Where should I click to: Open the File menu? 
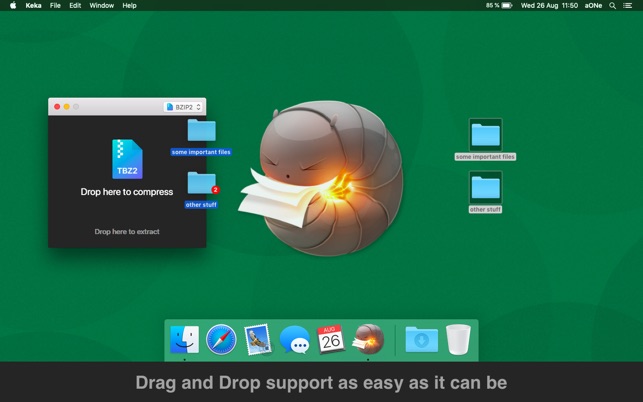(x=55, y=6)
